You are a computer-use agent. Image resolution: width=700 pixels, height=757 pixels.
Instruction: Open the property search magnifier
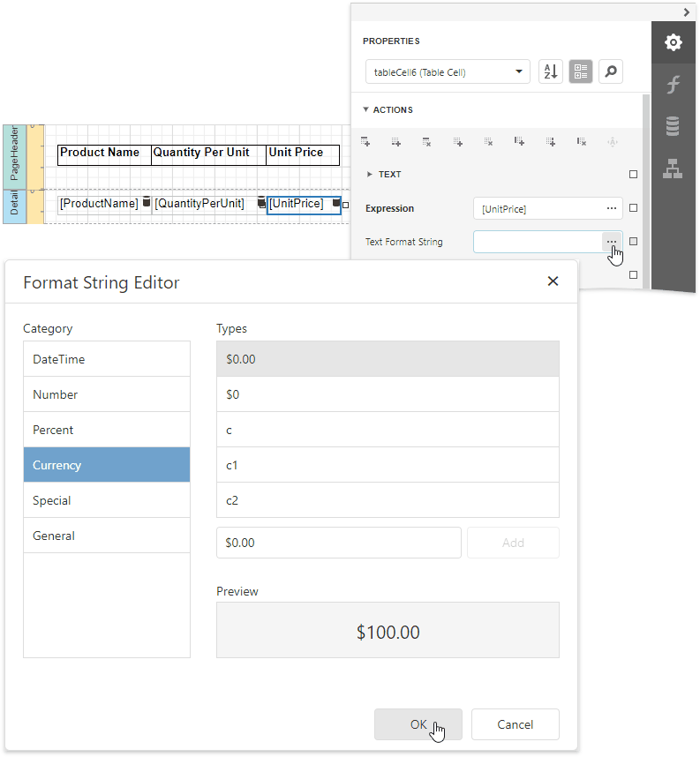(x=610, y=71)
